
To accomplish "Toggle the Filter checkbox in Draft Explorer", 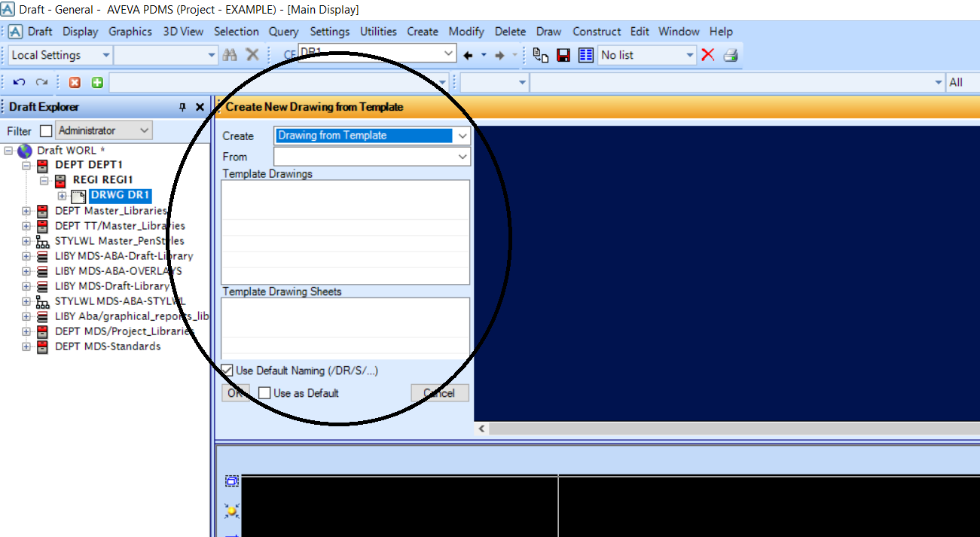I will click(x=46, y=131).
